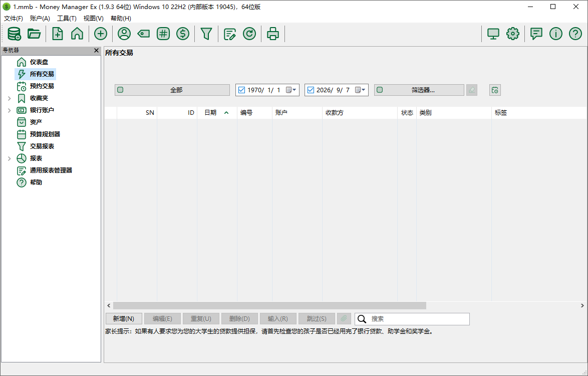Image resolution: width=588 pixels, height=376 pixels.
Task: Click the funnel filter toolbar icon
Action: 206,34
